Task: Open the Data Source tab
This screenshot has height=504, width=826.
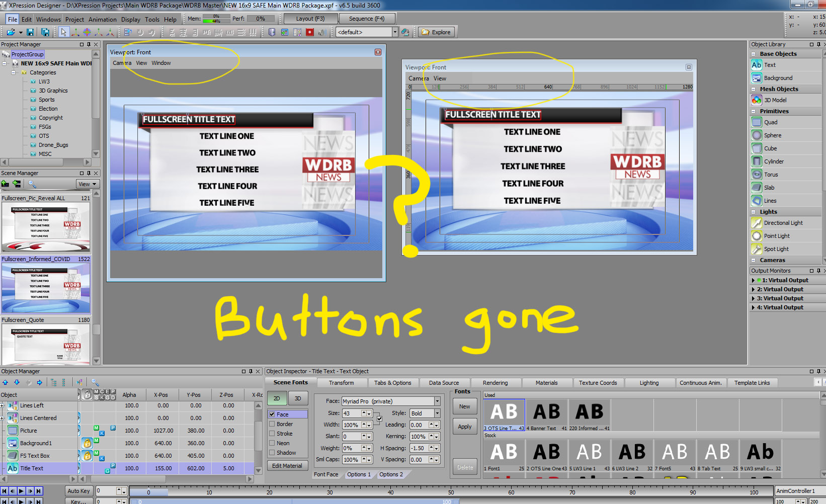Action: (444, 383)
